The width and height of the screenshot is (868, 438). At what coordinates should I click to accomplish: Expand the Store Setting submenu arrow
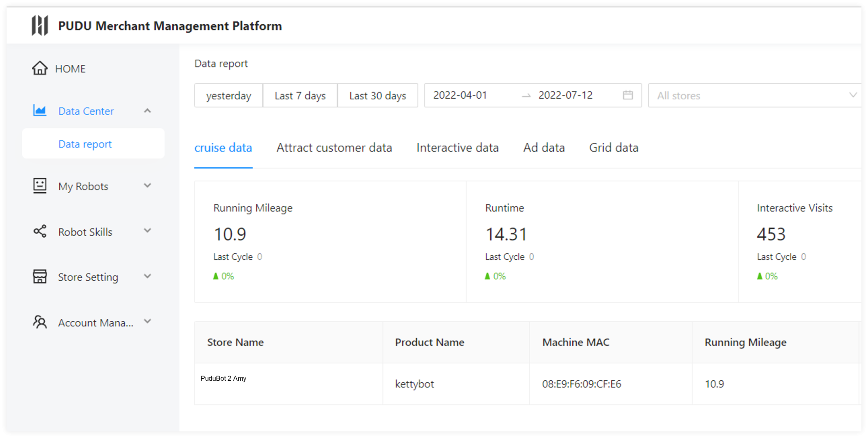(147, 276)
